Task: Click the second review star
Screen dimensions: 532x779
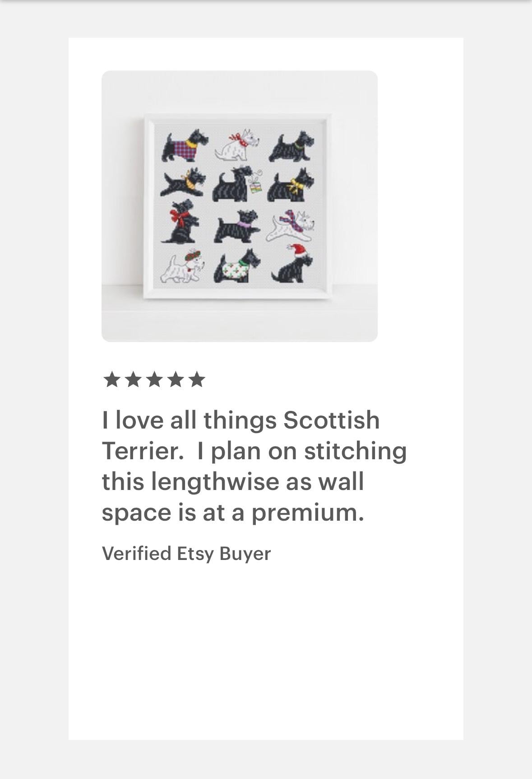Action: pyautogui.click(x=133, y=380)
